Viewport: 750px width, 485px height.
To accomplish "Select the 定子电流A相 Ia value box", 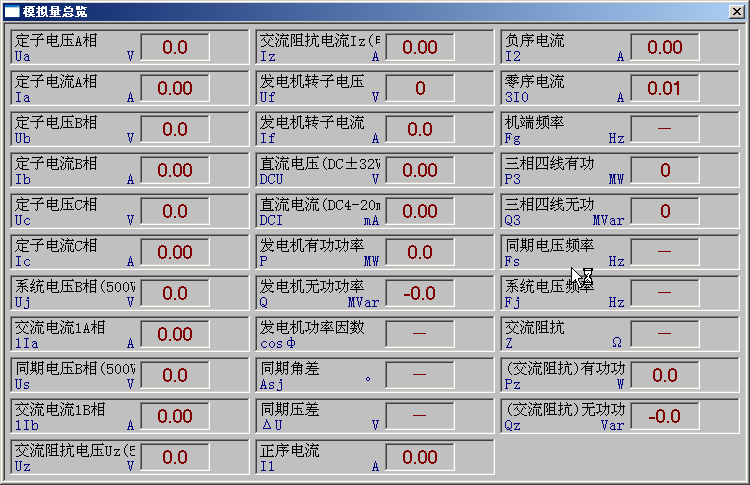I will point(175,88).
